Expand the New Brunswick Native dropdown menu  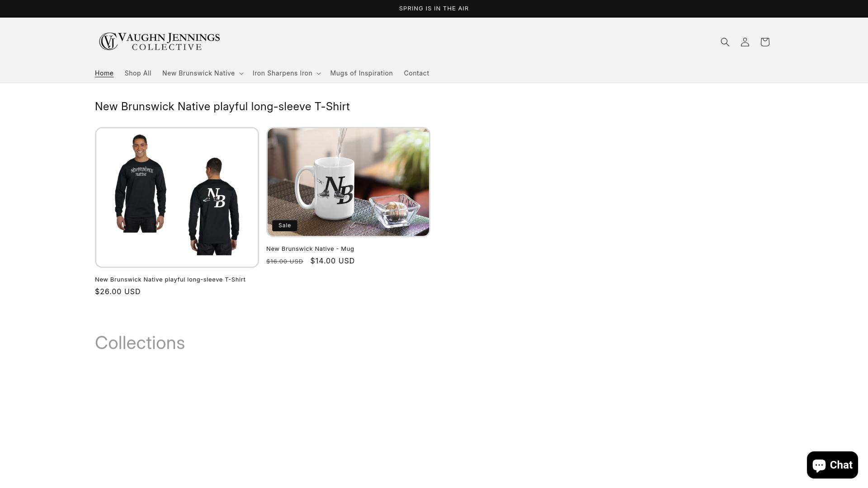pos(203,73)
